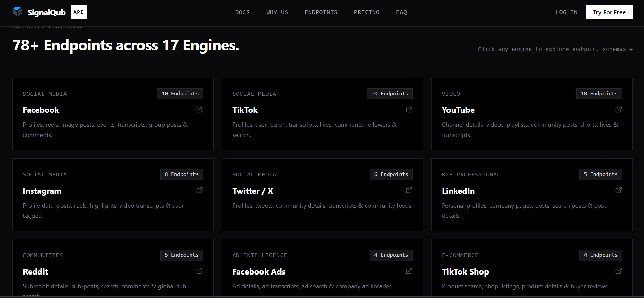Open the Facebook card external link icon
The height and width of the screenshot is (298, 644).
tap(200, 110)
